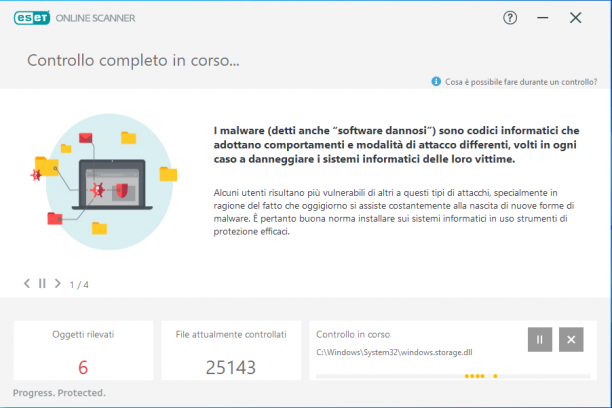Advance to next slide with right chevron
This screenshot has height=408, width=612.
coord(58,283)
